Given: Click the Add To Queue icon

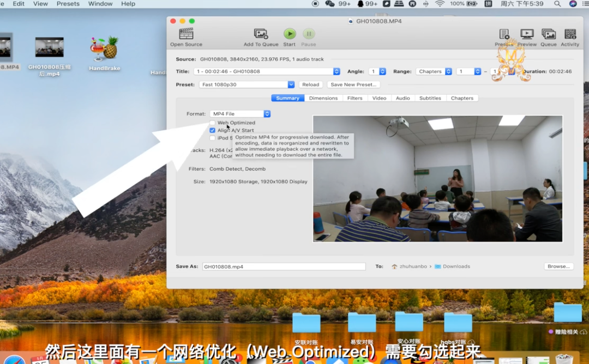Looking at the screenshot, I should [261, 34].
